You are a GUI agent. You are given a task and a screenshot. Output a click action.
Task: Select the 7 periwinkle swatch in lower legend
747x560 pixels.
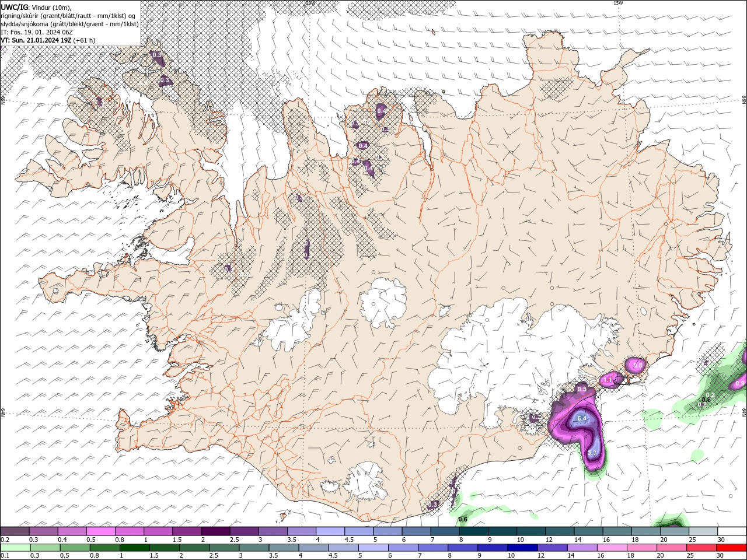pyautogui.click(x=432, y=548)
